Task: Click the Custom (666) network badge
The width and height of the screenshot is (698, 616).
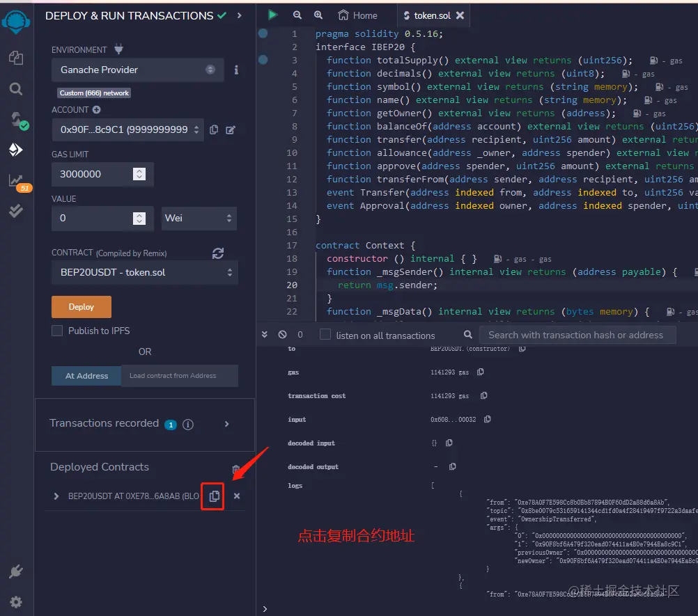Action: point(94,93)
